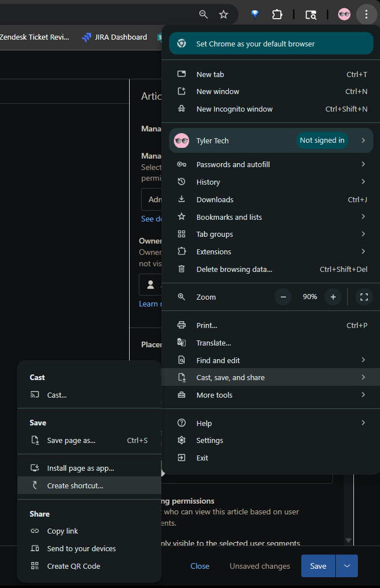Click the zoom magnifier icon in toolbar
The width and height of the screenshot is (380, 588).
click(203, 14)
